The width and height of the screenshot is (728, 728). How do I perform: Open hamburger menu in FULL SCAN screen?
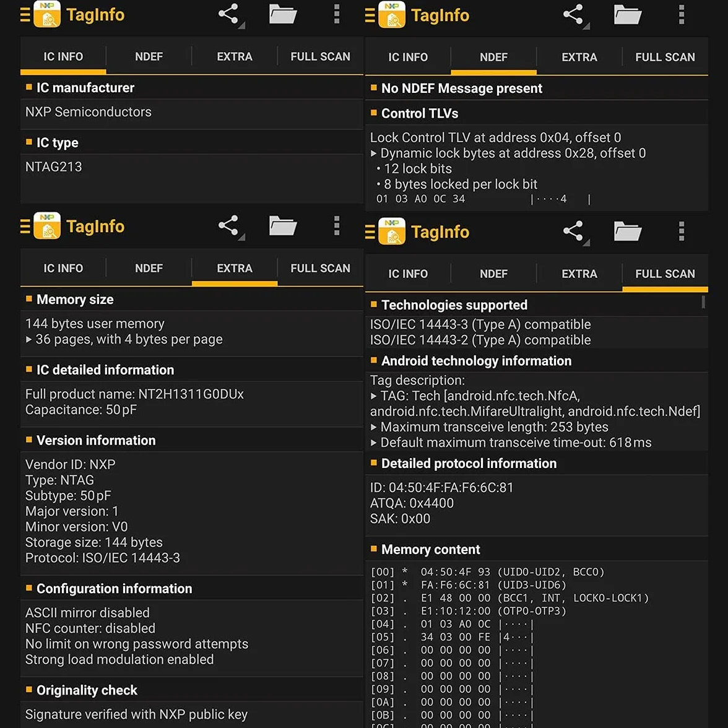(370, 232)
